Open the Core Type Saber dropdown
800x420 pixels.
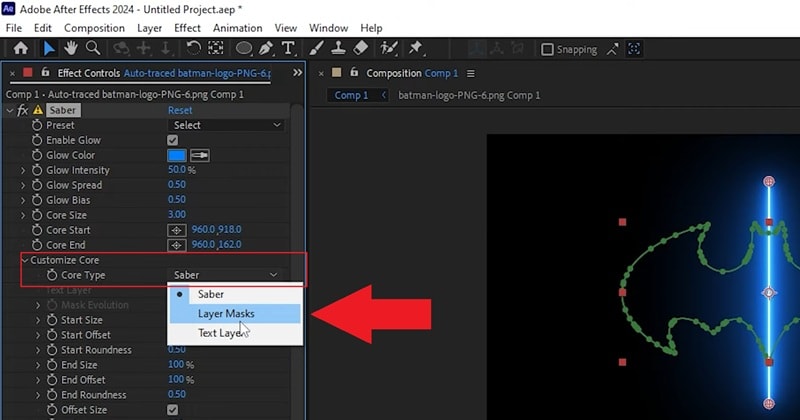coord(225,275)
